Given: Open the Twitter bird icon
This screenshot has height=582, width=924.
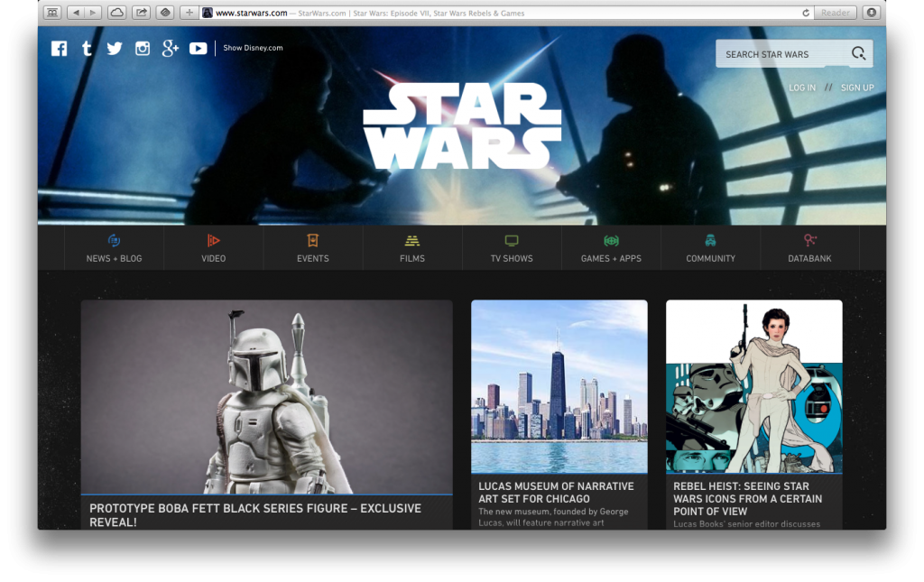Looking at the screenshot, I should (x=115, y=49).
